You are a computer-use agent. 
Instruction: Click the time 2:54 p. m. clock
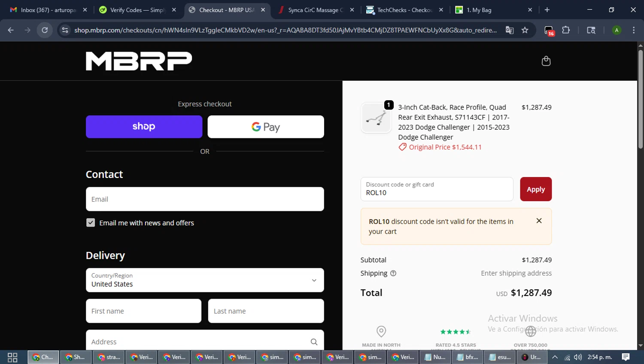click(x=600, y=357)
